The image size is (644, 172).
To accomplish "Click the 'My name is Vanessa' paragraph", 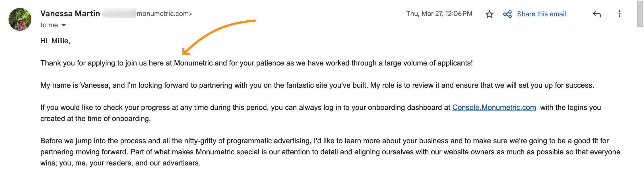I will [x=317, y=85].
